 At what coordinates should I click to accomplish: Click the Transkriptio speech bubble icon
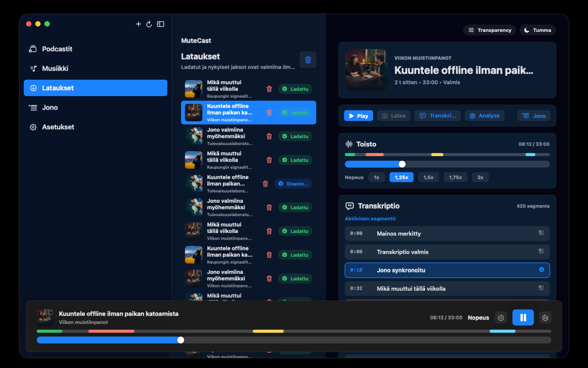349,206
